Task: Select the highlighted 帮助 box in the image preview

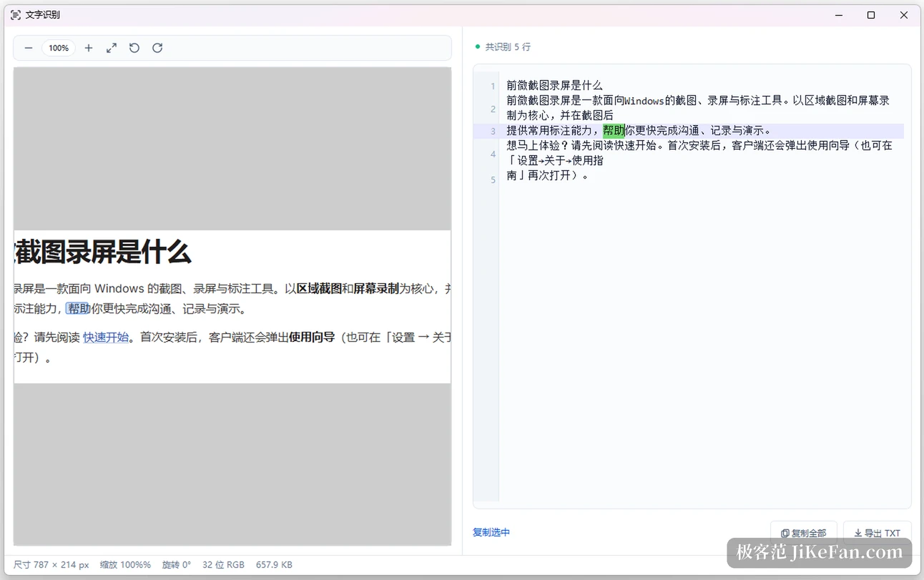Action: [x=79, y=308]
